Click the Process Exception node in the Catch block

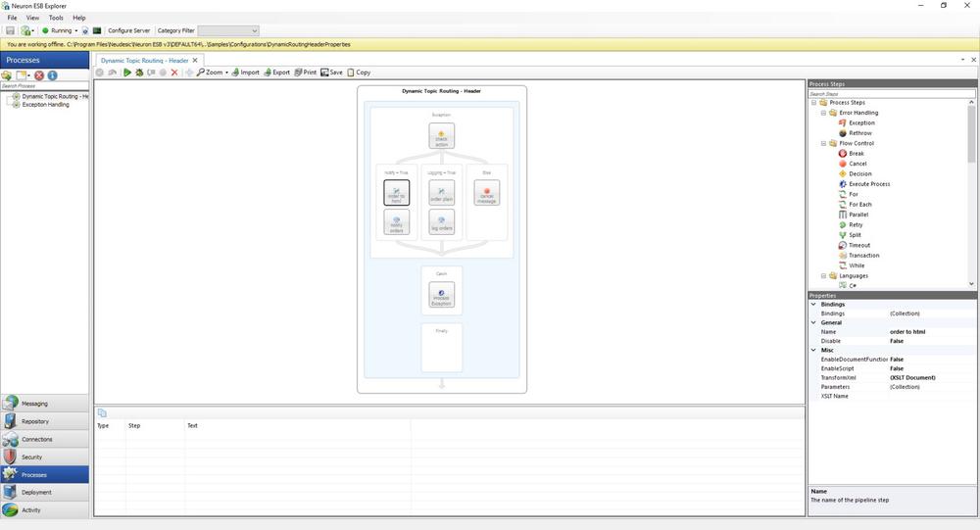pos(441,295)
